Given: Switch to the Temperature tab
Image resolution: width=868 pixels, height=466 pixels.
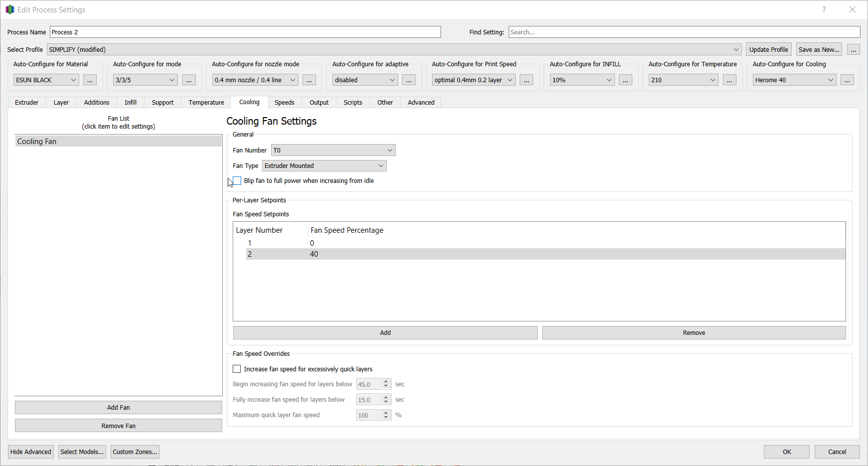Looking at the screenshot, I should pos(206,102).
